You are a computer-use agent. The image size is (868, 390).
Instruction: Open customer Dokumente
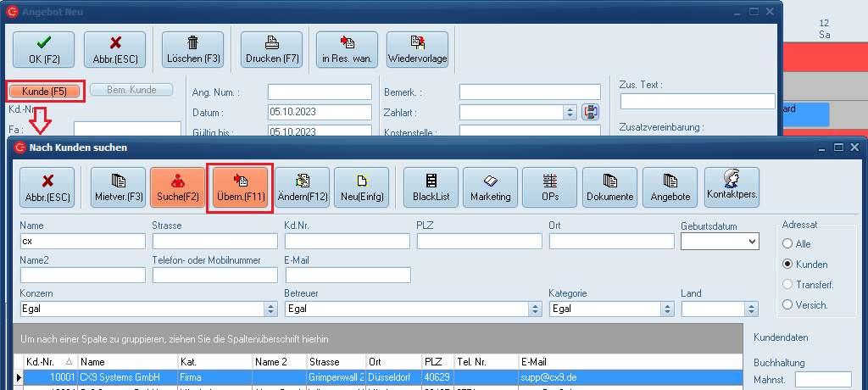609,187
